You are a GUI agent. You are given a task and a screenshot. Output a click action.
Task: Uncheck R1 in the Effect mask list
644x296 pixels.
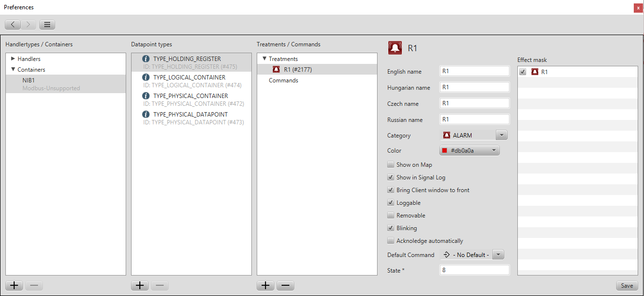tap(523, 72)
